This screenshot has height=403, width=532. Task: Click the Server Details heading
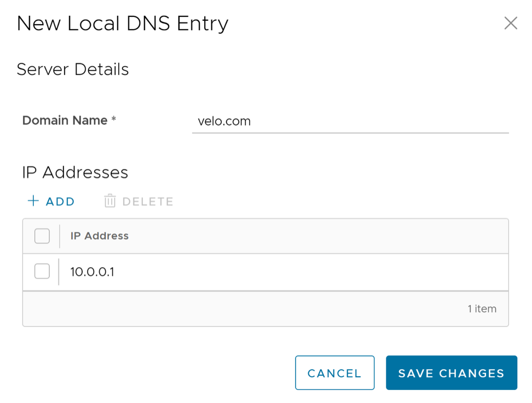(x=73, y=70)
